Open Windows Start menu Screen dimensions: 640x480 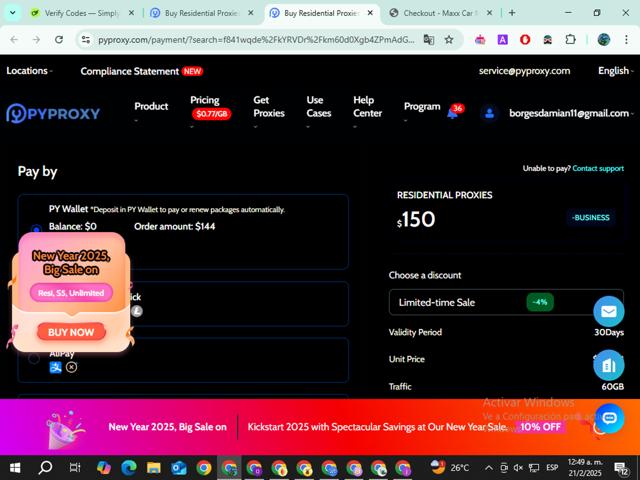pyautogui.click(x=15, y=467)
